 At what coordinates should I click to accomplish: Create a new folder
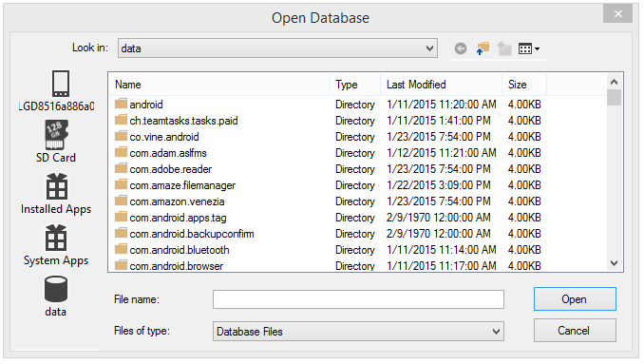pyautogui.click(x=504, y=48)
